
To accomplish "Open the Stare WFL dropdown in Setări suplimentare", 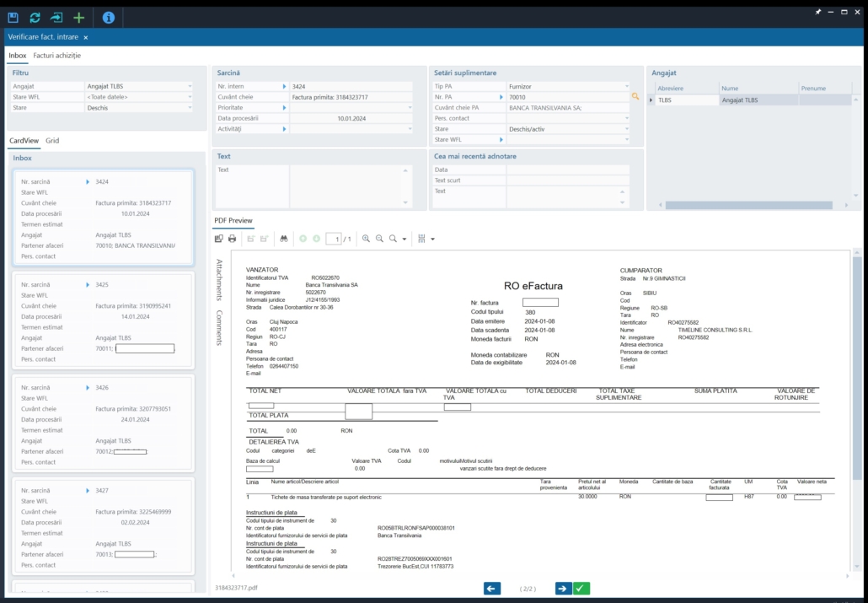I will pos(627,140).
